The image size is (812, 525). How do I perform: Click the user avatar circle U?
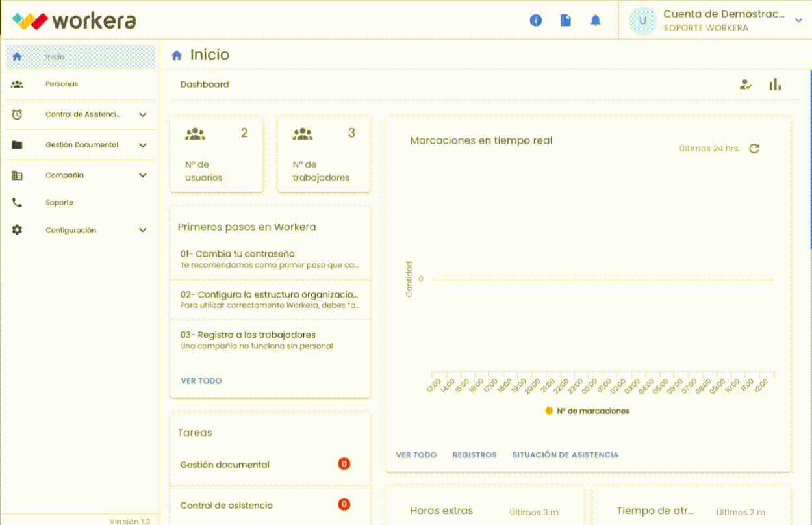pos(642,20)
